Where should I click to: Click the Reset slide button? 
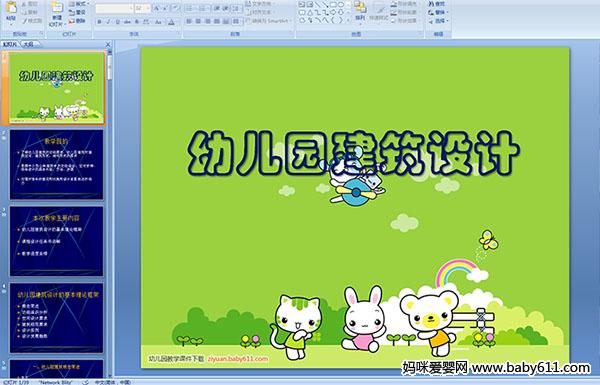[x=77, y=12]
